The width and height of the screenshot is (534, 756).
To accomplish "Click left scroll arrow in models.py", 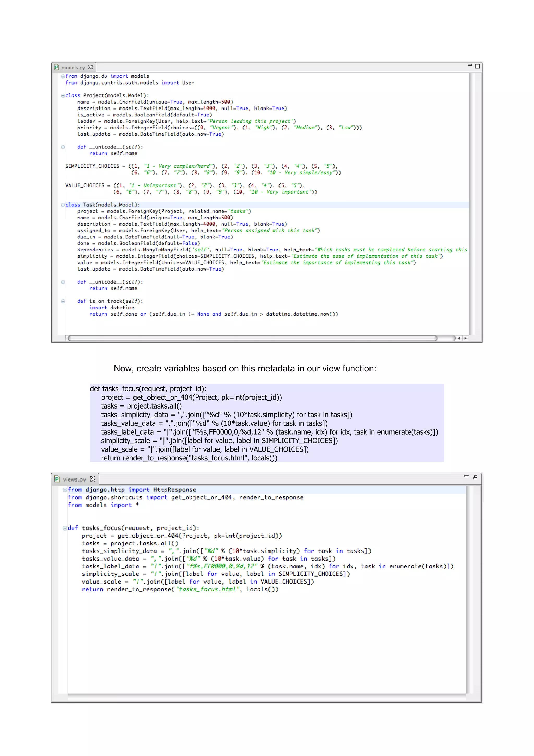I will click(459, 338).
